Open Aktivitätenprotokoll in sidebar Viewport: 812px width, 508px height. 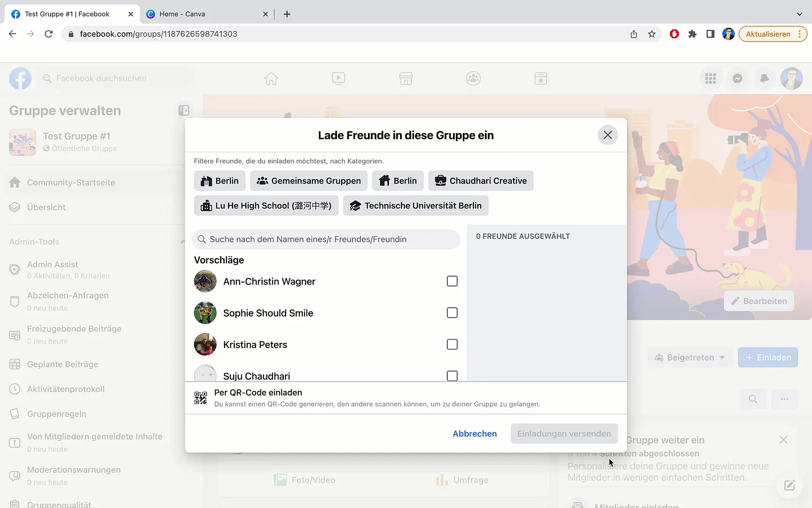click(94, 389)
